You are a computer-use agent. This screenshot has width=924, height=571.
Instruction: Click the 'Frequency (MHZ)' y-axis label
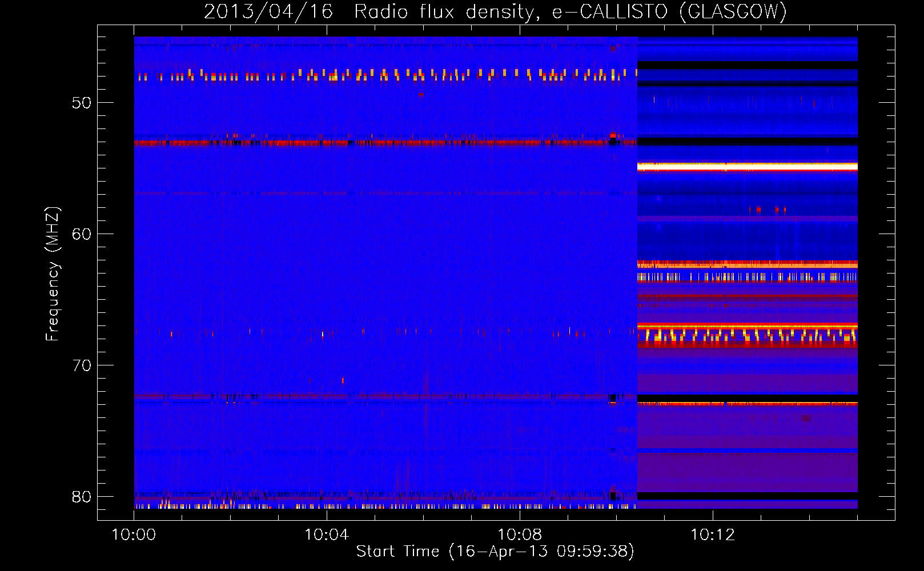click(53, 274)
